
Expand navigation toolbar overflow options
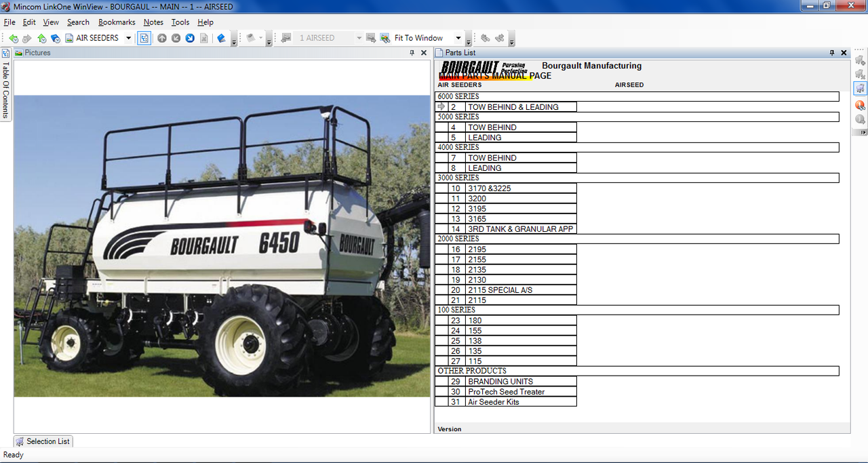(x=234, y=41)
